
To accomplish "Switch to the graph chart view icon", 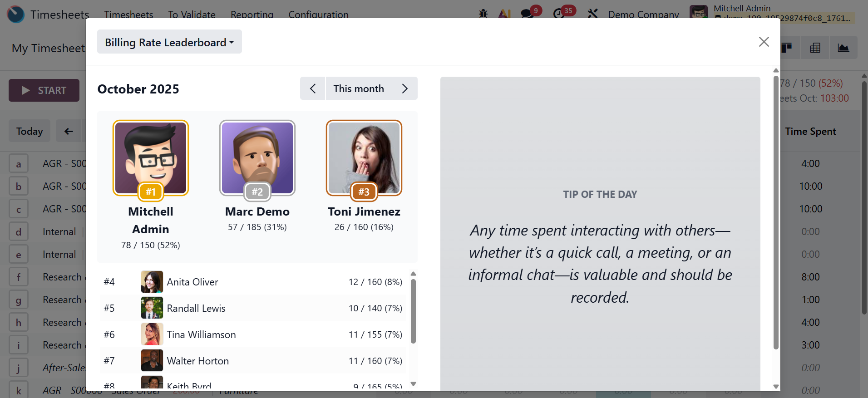I will [x=843, y=48].
